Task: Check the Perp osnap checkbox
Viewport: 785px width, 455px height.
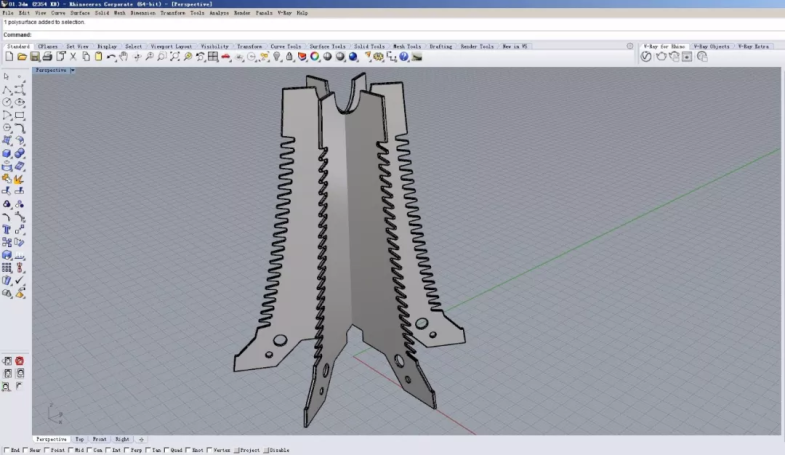Action: pyautogui.click(x=128, y=450)
